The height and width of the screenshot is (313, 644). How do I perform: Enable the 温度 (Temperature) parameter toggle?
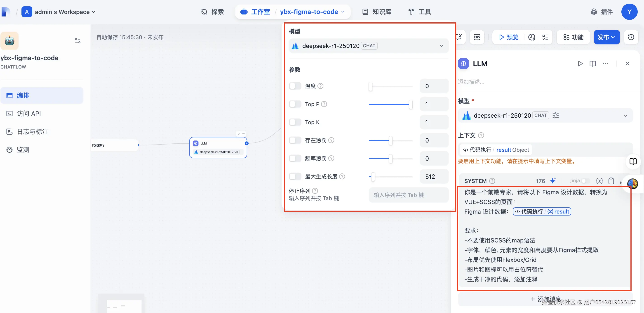(295, 86)
